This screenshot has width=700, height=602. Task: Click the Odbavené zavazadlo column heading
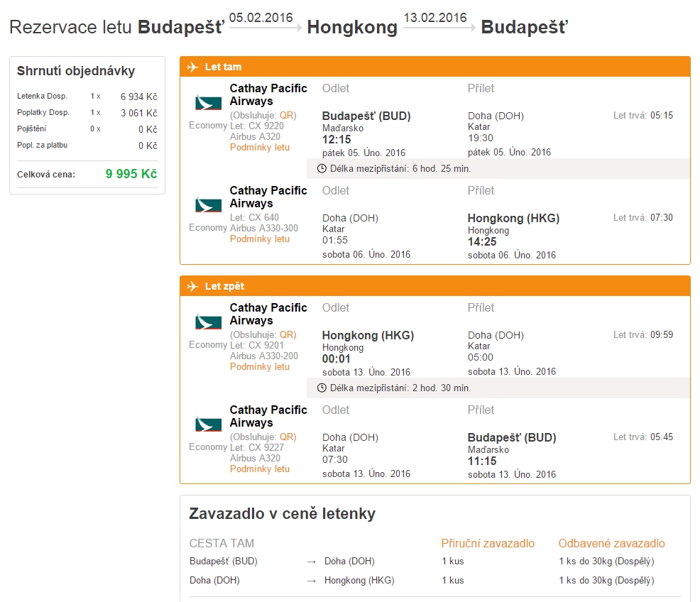pyautogui.click(x=611, y=543)
